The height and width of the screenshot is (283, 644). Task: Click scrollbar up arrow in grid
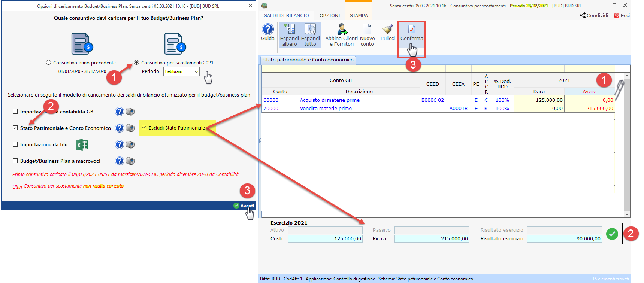(627, 76)
